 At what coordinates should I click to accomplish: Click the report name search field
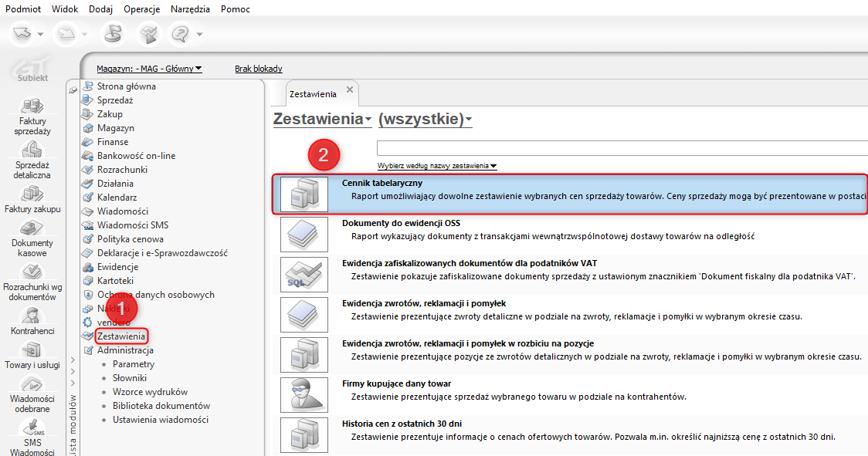(622, 148)
